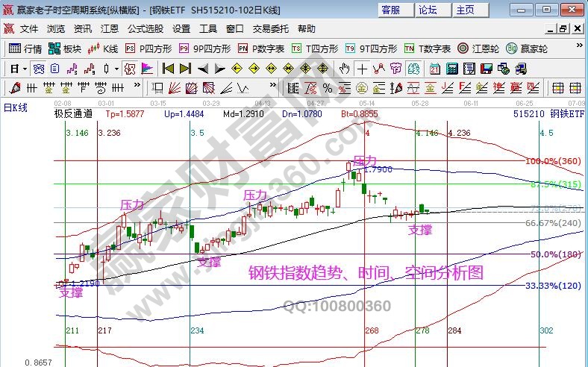This screenshot has height=367, width=588.
Task: Jump to first bar with skip-to-start arrow
Action: pos(168,69)
